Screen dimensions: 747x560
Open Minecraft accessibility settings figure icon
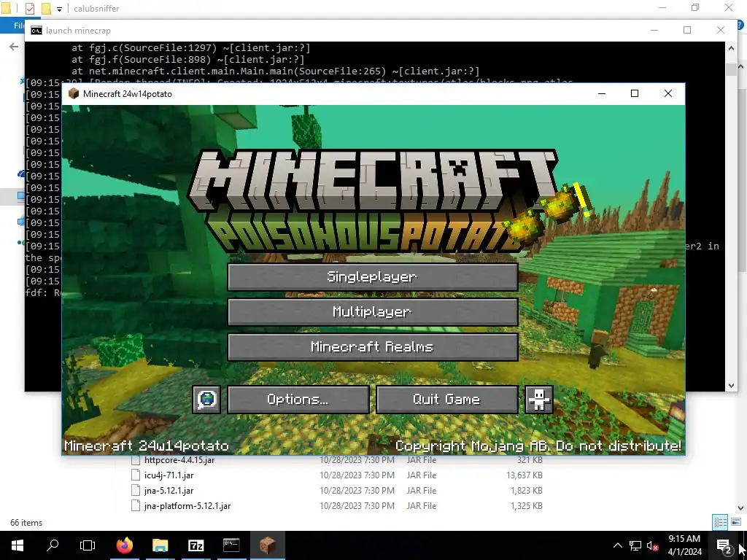[539, 399]
